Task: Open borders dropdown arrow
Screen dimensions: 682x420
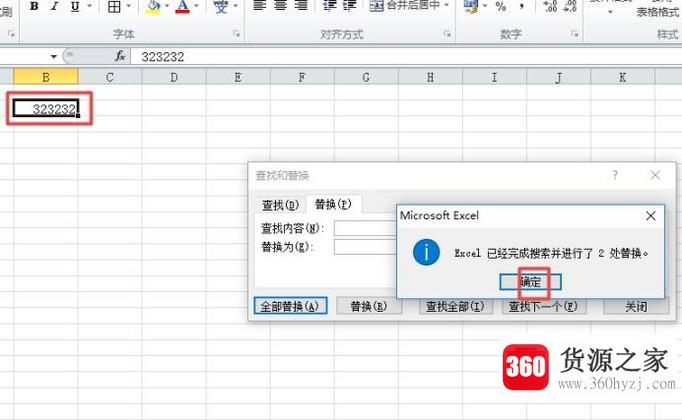Action: (x=129, y=6)
